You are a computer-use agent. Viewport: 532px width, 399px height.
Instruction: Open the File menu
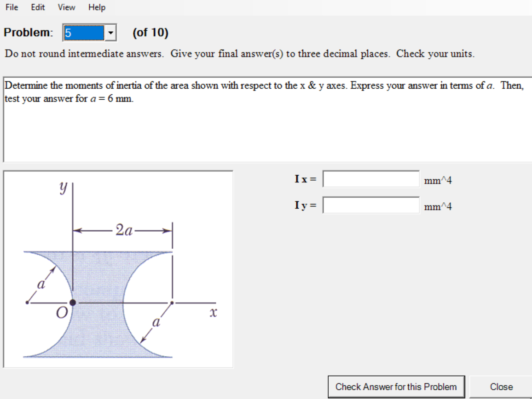pos(12,7)
